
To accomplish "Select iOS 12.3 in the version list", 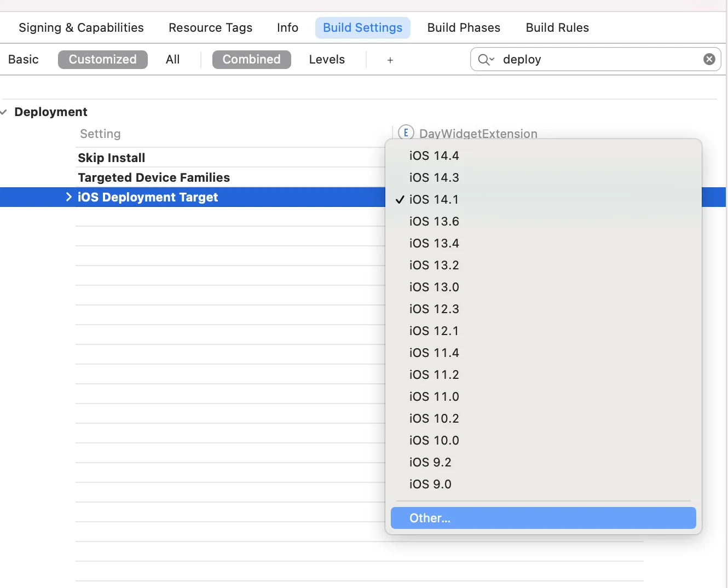I will click(x=544, y=309).
